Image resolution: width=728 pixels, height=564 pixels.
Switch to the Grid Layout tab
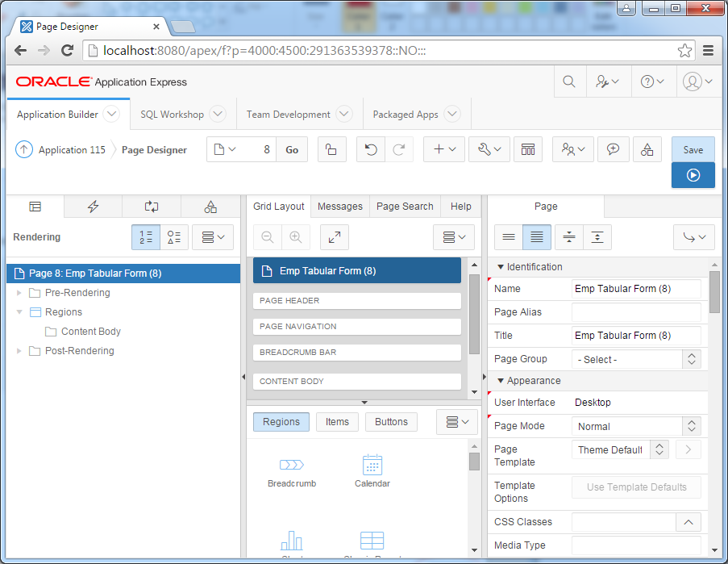click(x=279, y=207)
